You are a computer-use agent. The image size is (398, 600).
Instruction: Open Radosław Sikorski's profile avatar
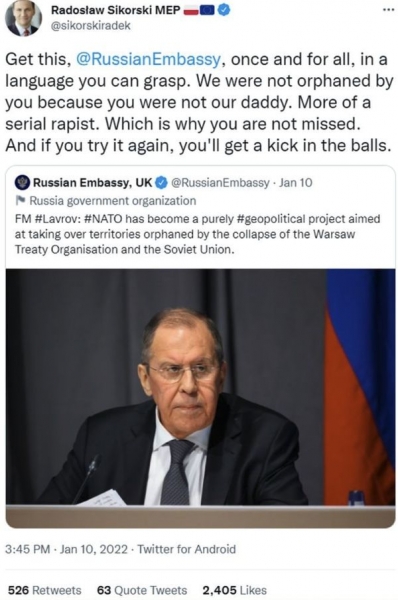tap(23, 18)
